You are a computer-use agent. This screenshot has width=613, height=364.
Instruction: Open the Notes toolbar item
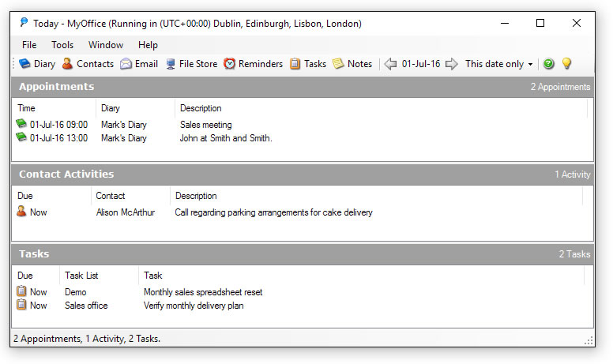click(352, 64)
